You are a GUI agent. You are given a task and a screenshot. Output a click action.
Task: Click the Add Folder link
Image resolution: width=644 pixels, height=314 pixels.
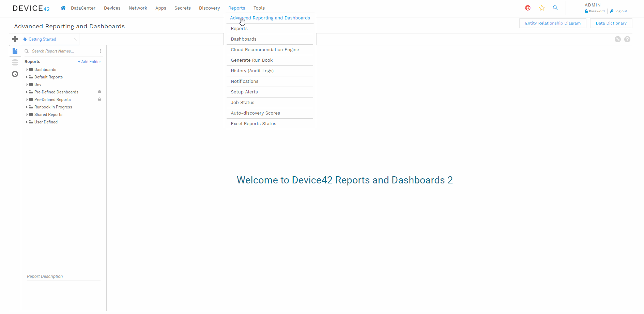tap(89, 62)
